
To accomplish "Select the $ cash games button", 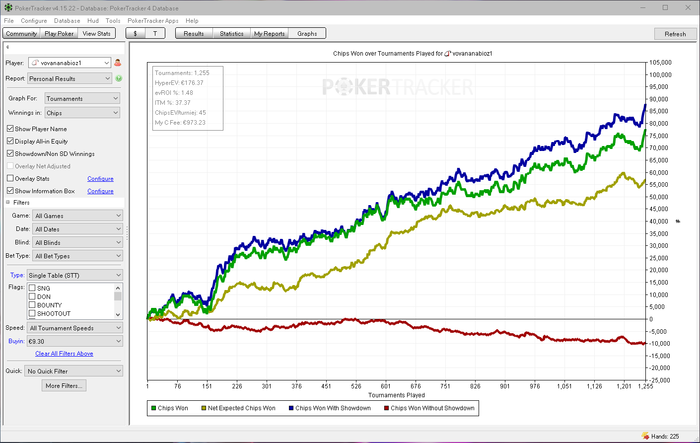I will point(135,33).
